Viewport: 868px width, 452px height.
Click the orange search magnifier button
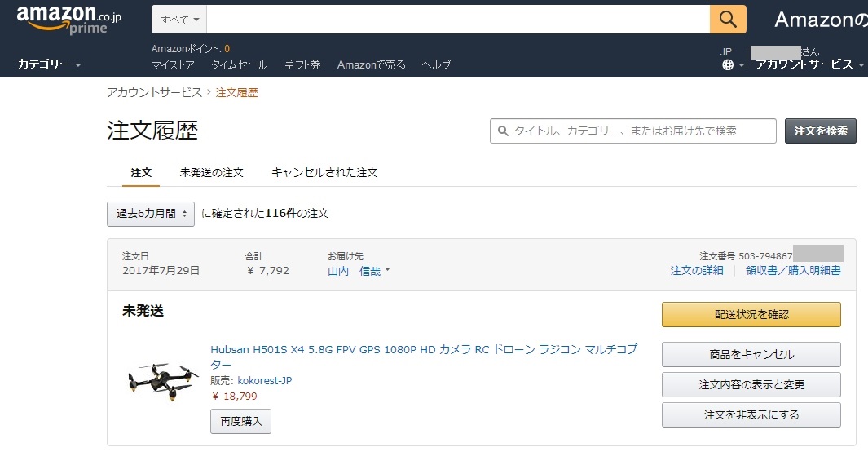click(x=728, y=19)
